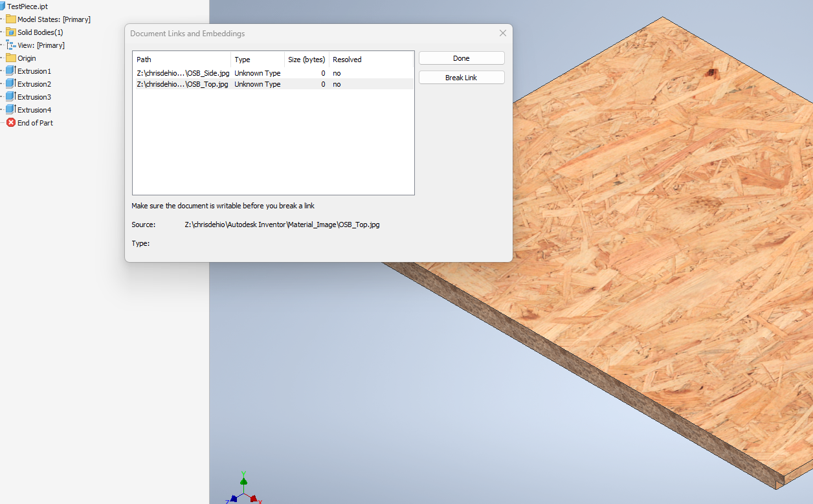
Task: Click the Size (bytes) column header
Action: [307, 60]
